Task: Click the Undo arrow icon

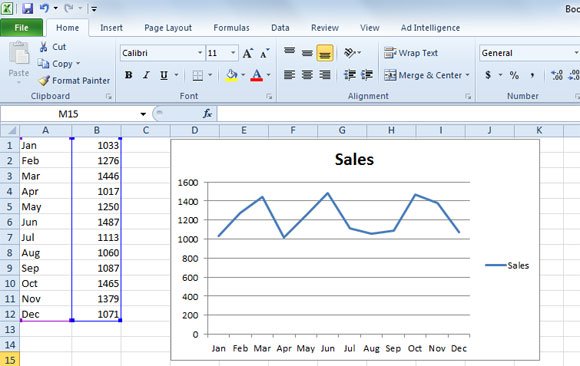Action: point(44,8)
